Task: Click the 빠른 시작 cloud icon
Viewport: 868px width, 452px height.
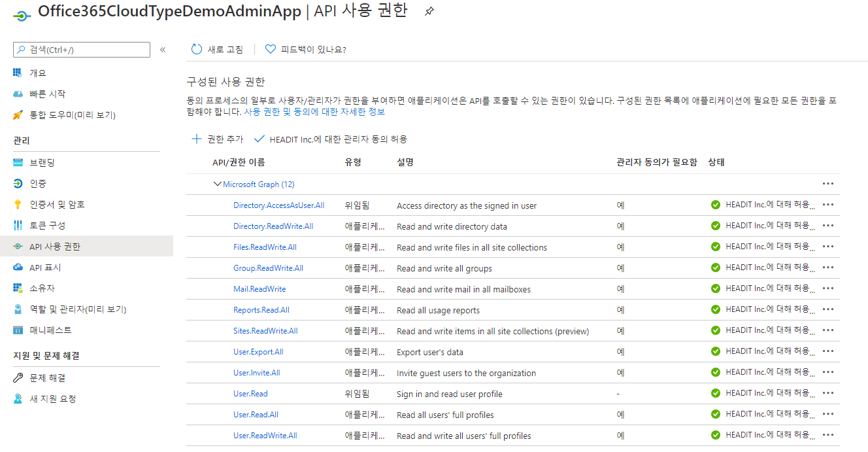Action: pyautogui.click(x=18, y=94)
